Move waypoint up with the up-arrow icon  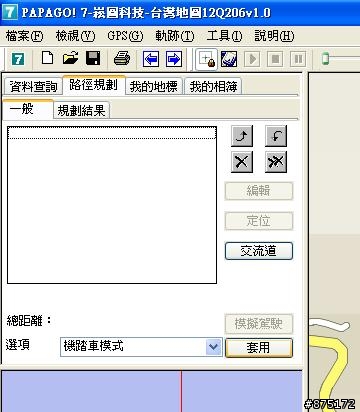[242, 136]
